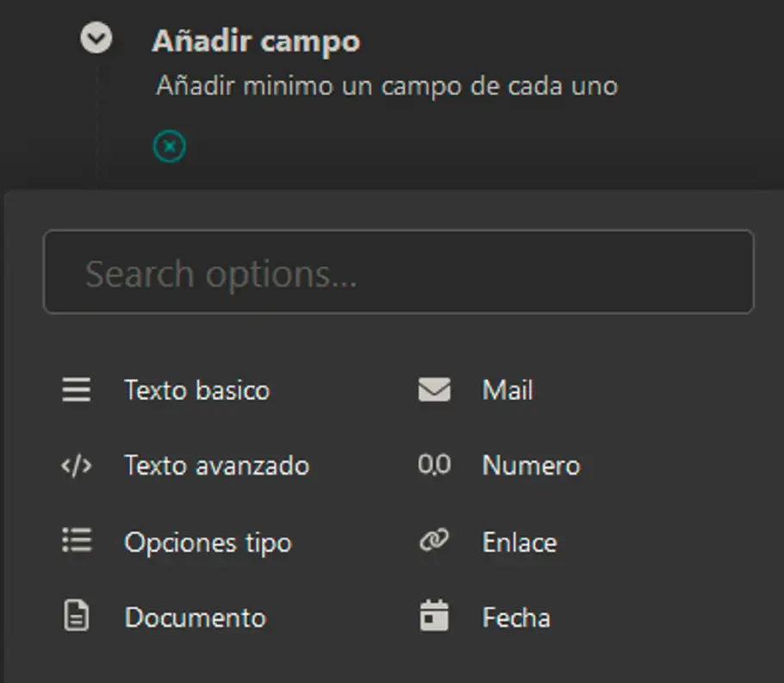Click the Añadir campo heading

256,41
